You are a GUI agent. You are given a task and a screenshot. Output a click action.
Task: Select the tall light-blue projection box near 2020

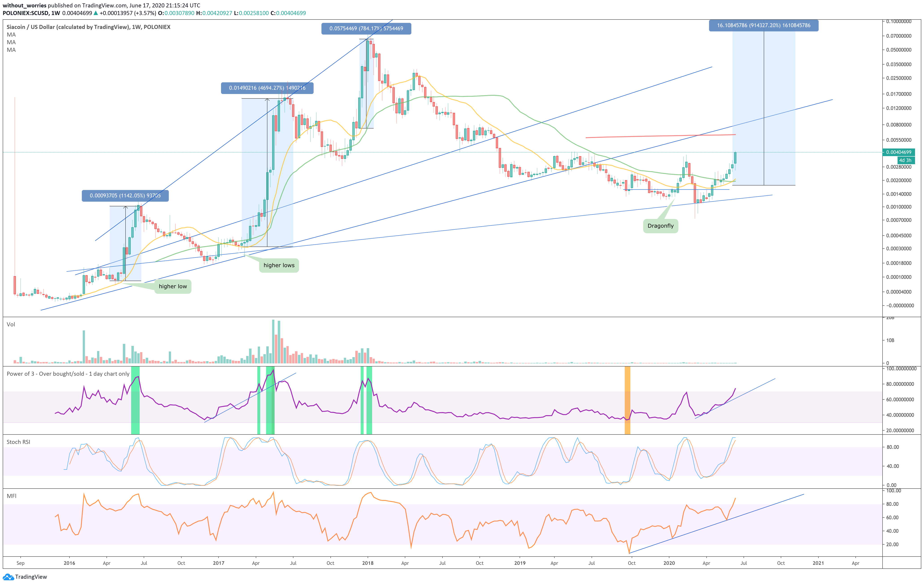(763, 108)
